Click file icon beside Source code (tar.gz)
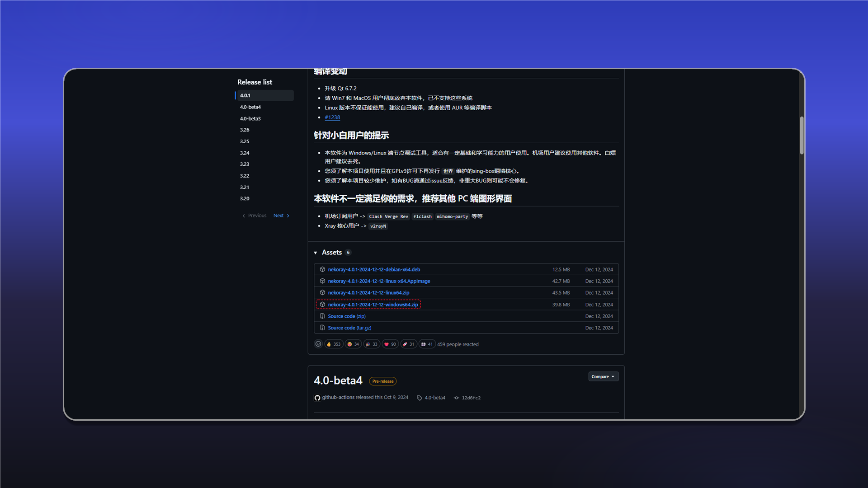Viewport: 868px width, 488px height. [x=322, y=328]
